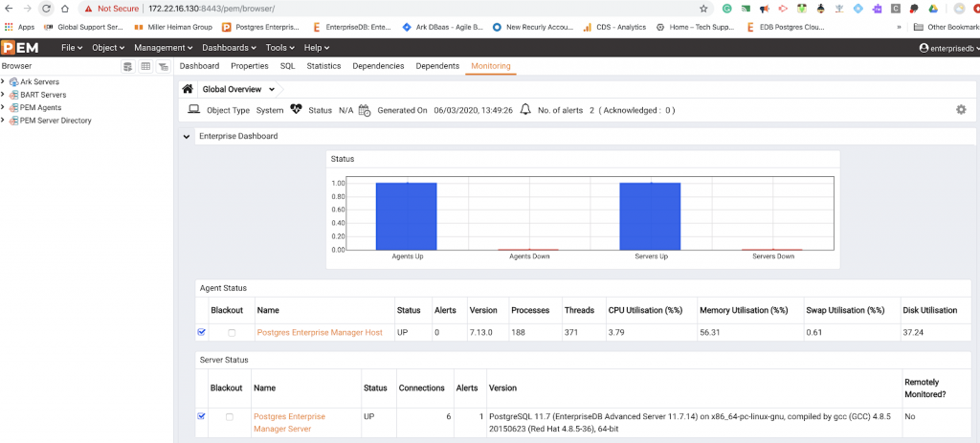Click the bookmark star in address bar
Viewport: 980px width, 443px height.
(703, 8)
